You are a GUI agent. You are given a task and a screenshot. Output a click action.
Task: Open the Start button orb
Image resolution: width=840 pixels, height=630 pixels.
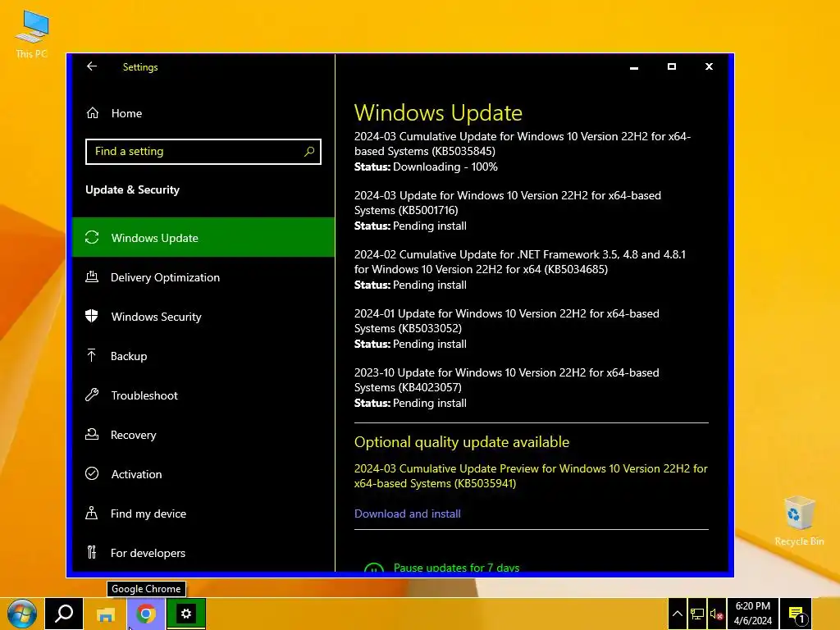pos(22,614)
